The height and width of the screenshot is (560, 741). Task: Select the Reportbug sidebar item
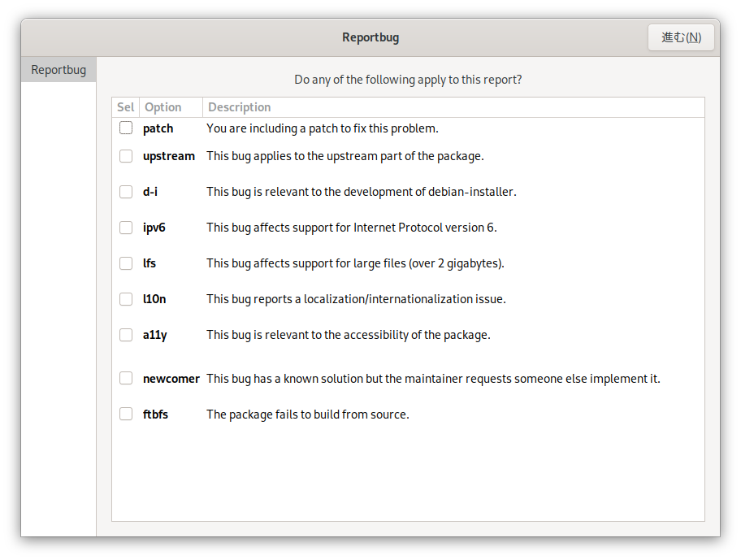(58, 70)
